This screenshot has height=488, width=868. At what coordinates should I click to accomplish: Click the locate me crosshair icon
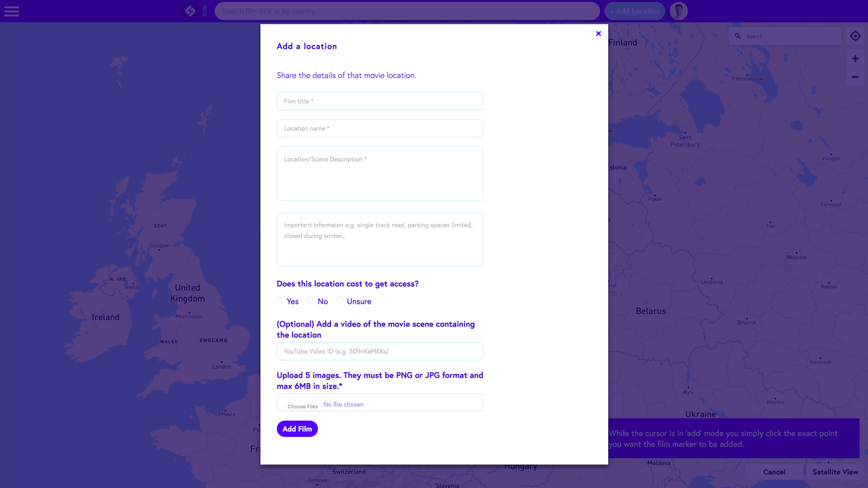coord(855,36)
